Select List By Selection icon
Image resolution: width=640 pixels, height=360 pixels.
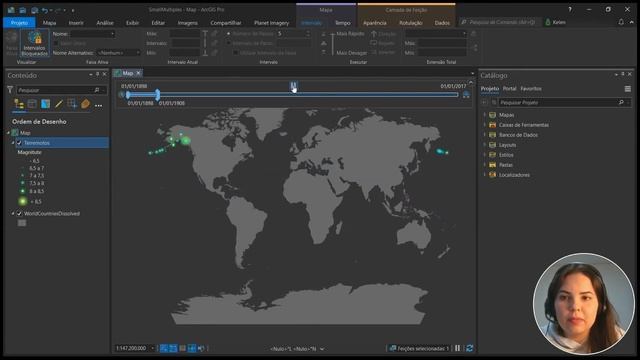pos(45,104)
